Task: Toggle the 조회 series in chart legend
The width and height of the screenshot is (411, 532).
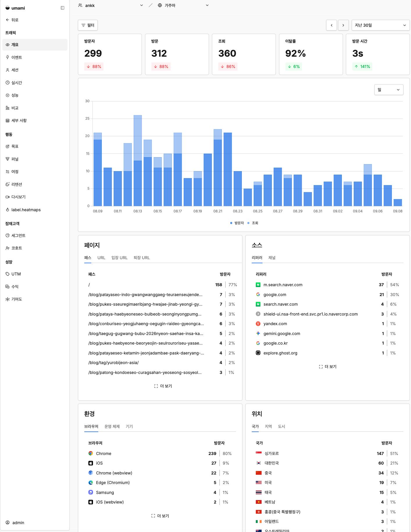Action: coord(253,223)
